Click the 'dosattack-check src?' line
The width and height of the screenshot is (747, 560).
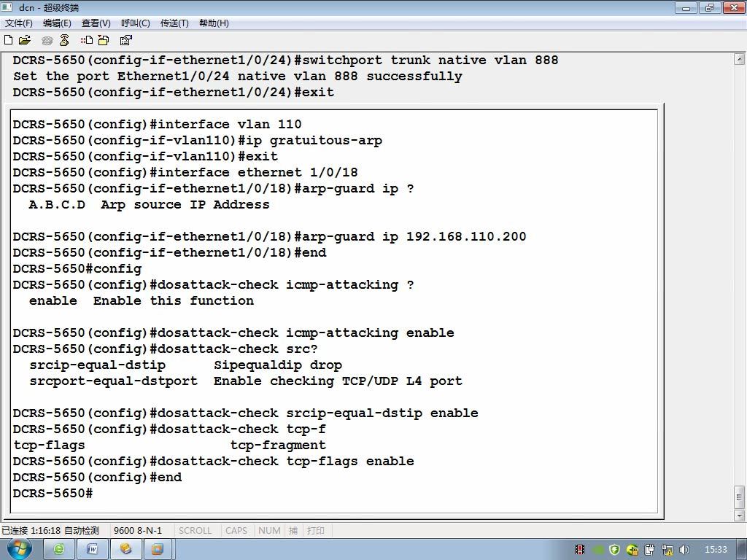click(166, 349)
